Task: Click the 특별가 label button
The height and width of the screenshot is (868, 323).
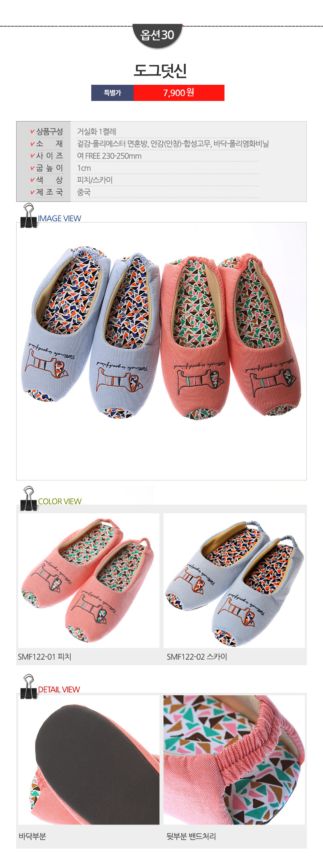Action: (x=112, y=93)
